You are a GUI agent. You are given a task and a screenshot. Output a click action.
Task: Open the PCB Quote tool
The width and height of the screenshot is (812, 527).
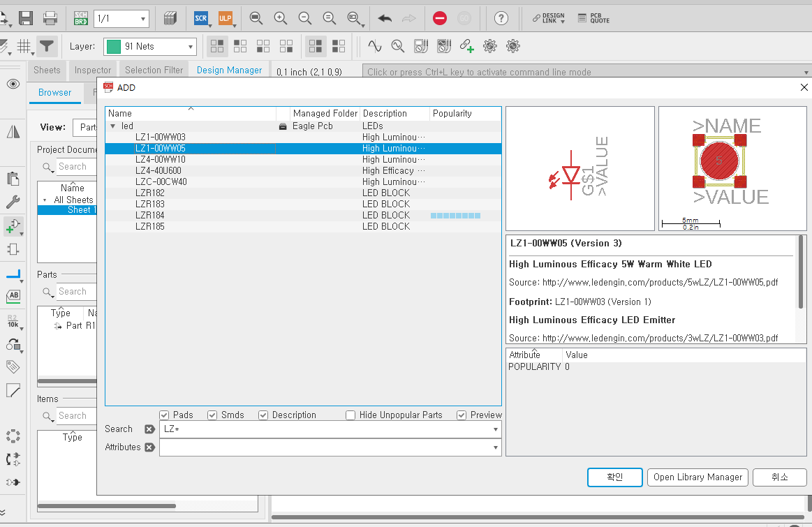point(593,19)
